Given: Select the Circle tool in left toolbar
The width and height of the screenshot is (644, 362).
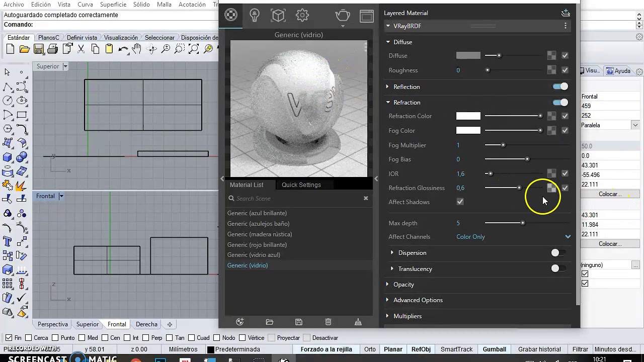Looking at the screenshot, I should 8,101.
